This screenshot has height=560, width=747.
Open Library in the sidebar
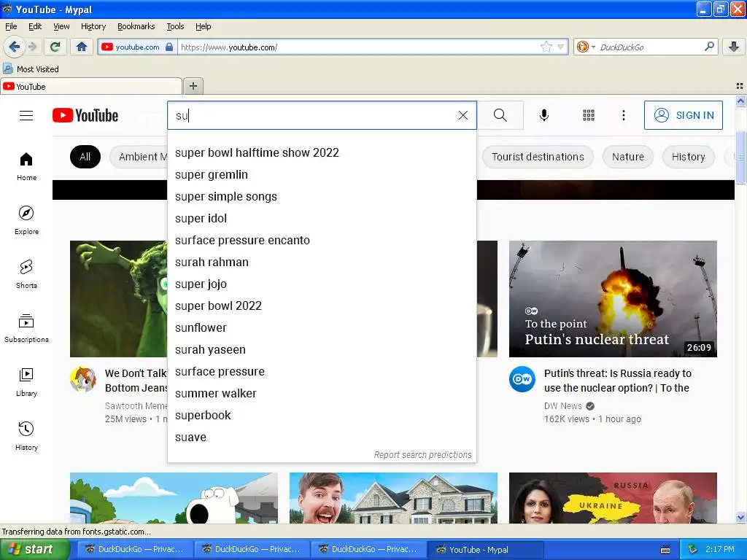pos(26,382)
